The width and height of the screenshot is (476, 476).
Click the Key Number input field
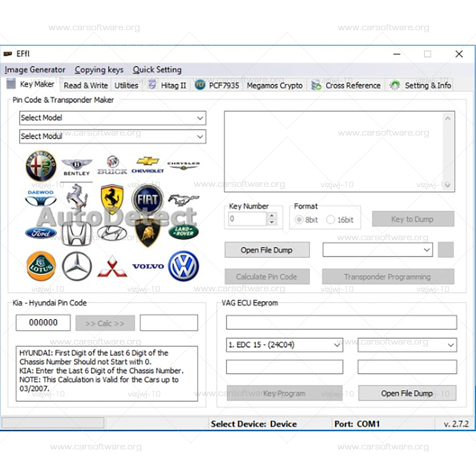click(248, 218)
